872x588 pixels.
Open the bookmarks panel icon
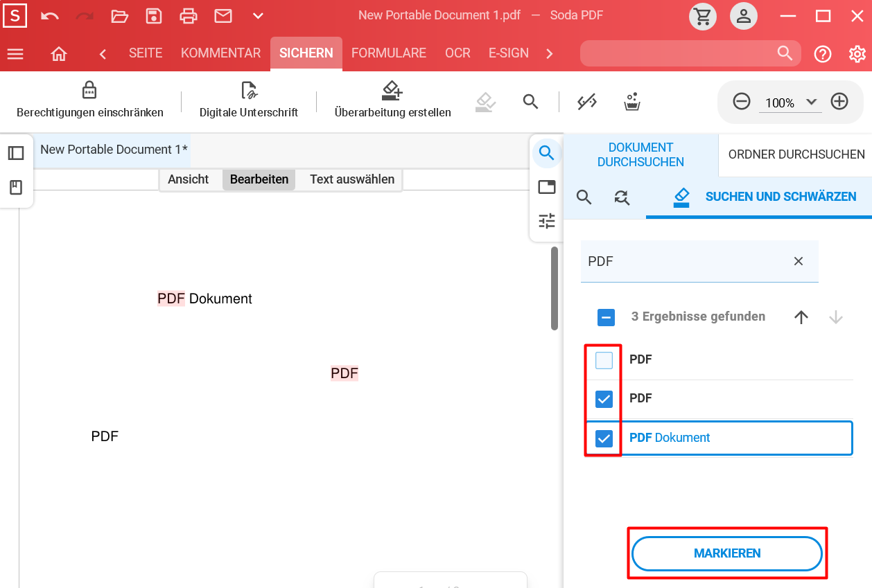[16, 187]
